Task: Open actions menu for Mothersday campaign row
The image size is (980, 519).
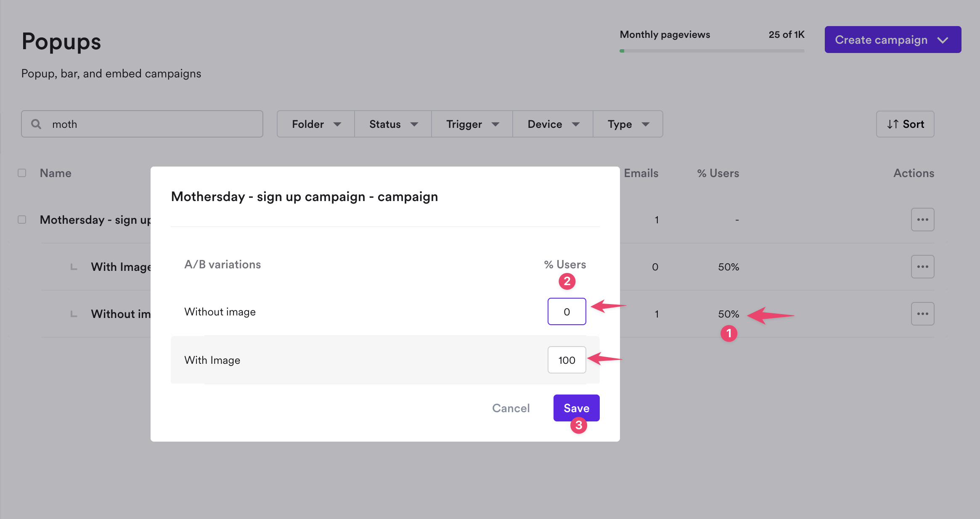Action: (x=922, y=220)
